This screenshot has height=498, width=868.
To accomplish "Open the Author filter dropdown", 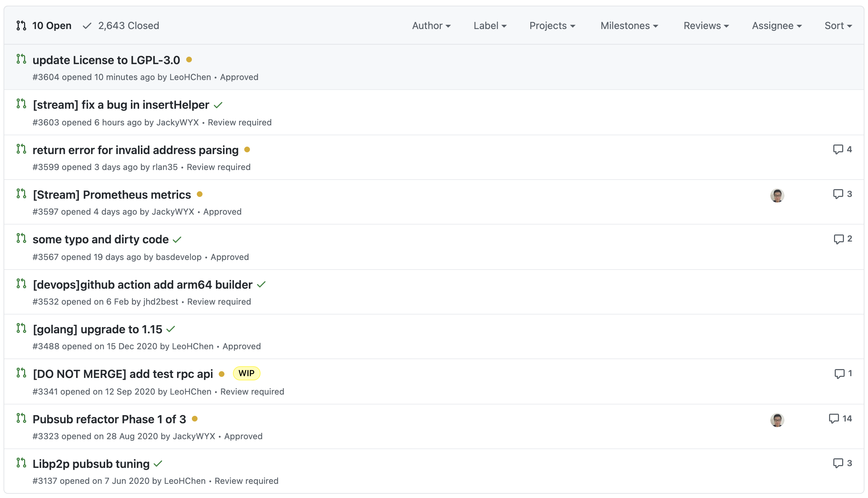I will tap(431, 26).
